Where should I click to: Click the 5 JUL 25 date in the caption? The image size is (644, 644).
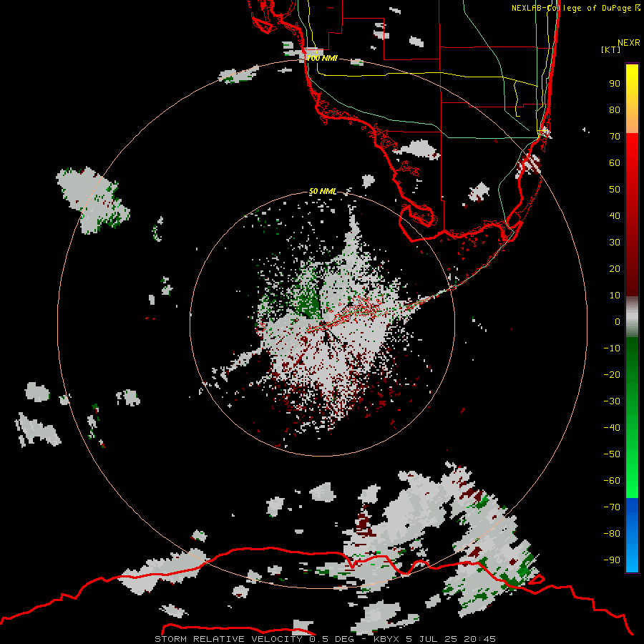(432, 639)
